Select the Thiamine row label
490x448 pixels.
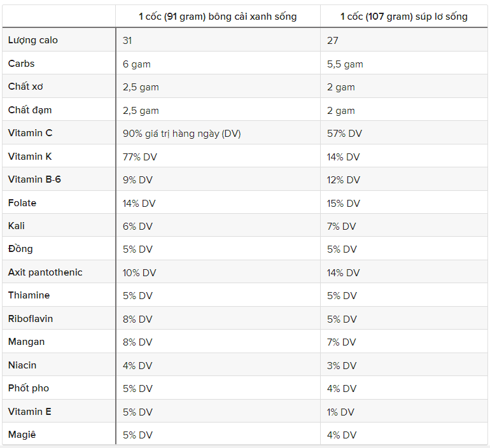pyautogui.click(x=29, y=295)
